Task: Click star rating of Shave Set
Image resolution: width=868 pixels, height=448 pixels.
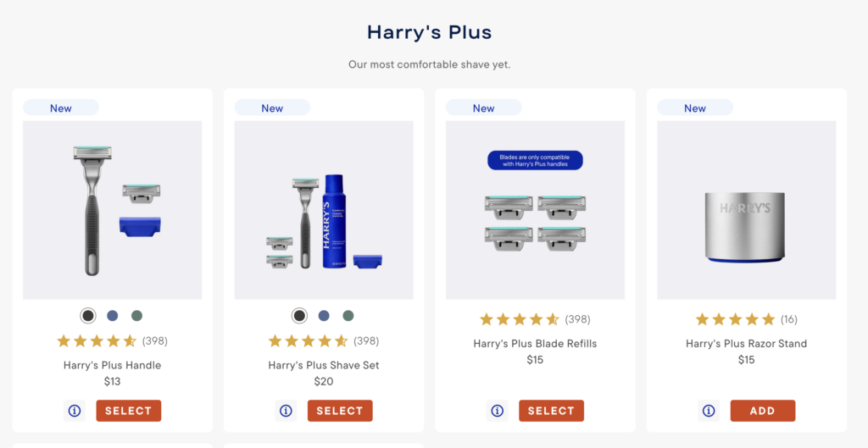Action: click(308, 340)
